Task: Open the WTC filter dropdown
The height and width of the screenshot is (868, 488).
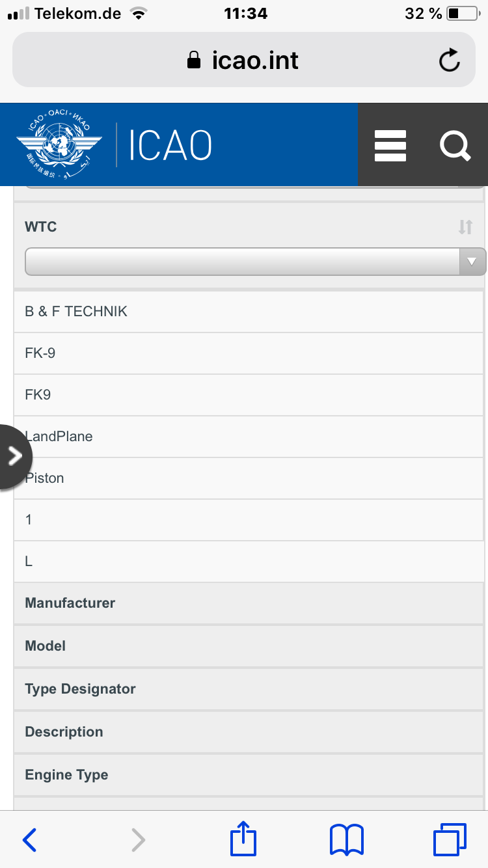Action: [255, 262]
